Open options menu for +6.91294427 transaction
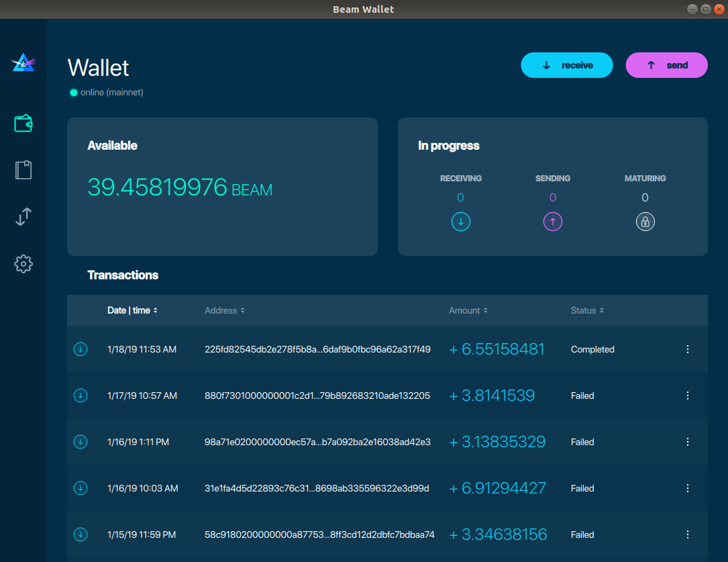This screenshot has width=728, height=562. (x=688, y=488)
